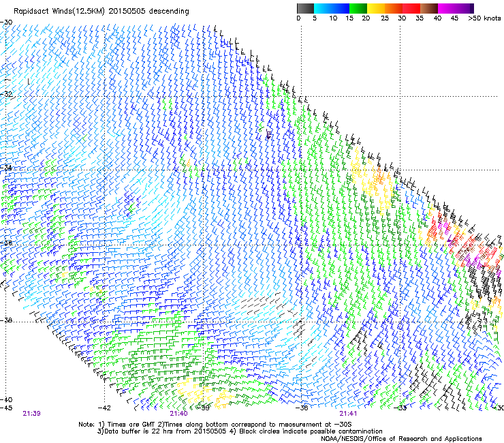Click the magenta 40-45 knots legend swatch
Screen dimensions: 504x443
pos(447,8)
